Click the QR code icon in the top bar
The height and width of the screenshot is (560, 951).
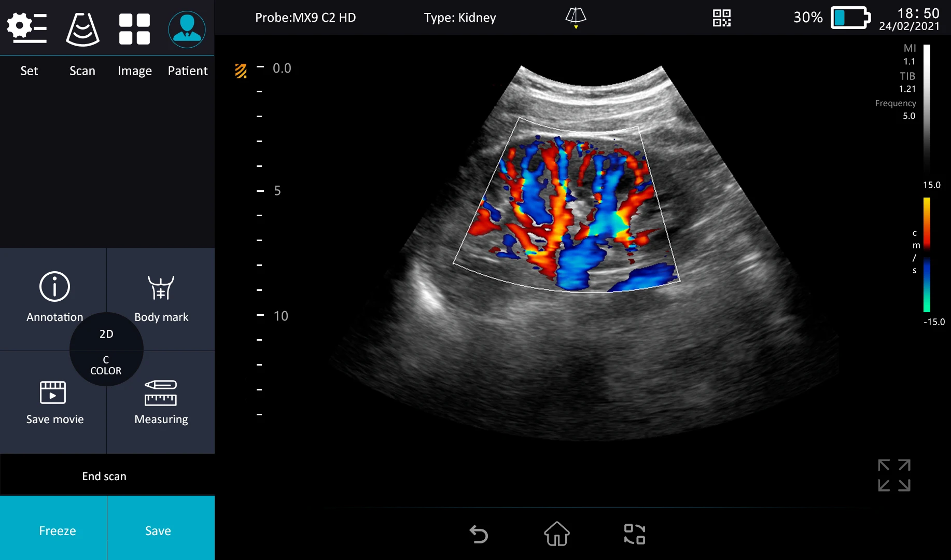(x=721, y=17)
